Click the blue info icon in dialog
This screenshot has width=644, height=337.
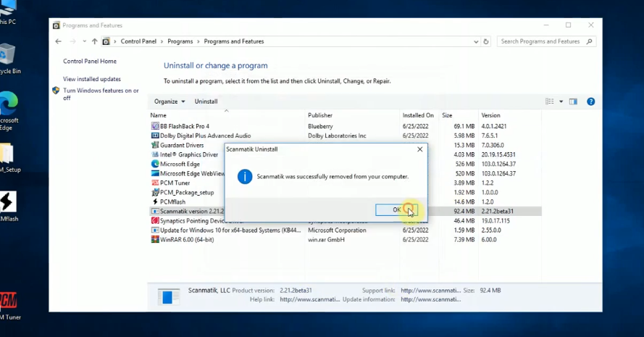(245, 177)
